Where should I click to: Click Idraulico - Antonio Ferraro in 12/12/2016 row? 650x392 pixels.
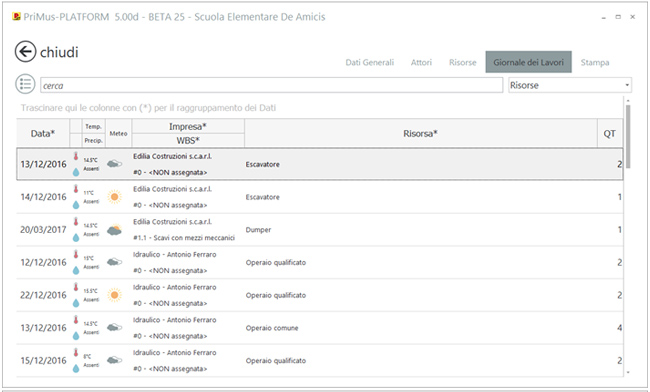(x=175, y=254)
